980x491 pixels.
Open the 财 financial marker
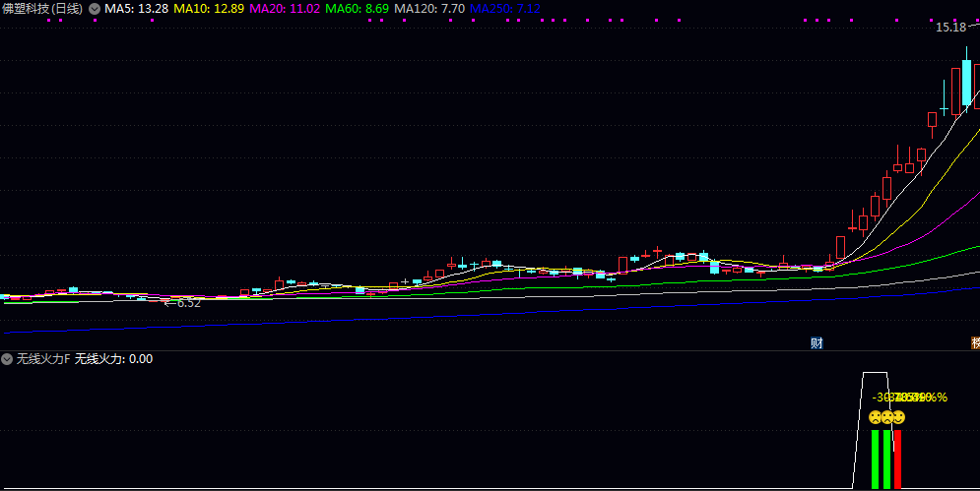pos(817,343)
